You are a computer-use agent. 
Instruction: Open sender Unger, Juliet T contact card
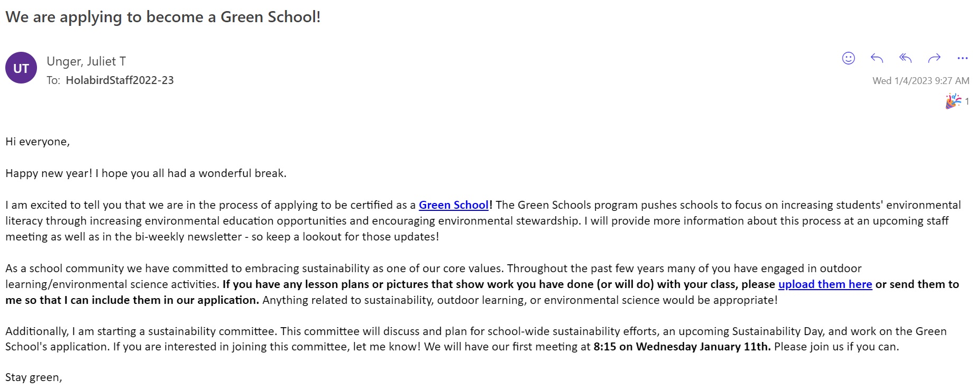click(86, 61)
